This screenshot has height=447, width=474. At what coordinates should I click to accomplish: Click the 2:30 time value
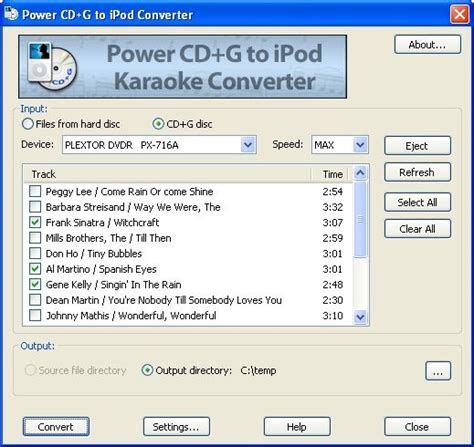(333, 300)
